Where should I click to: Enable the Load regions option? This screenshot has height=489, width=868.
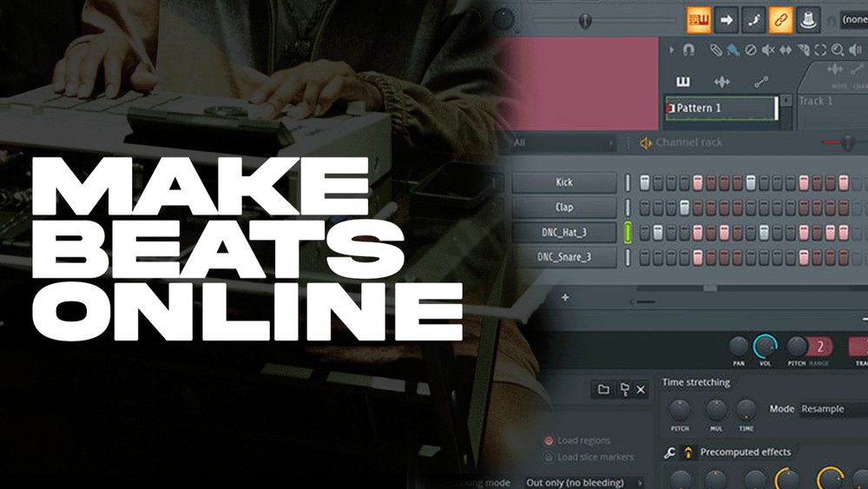coord(549,441)
